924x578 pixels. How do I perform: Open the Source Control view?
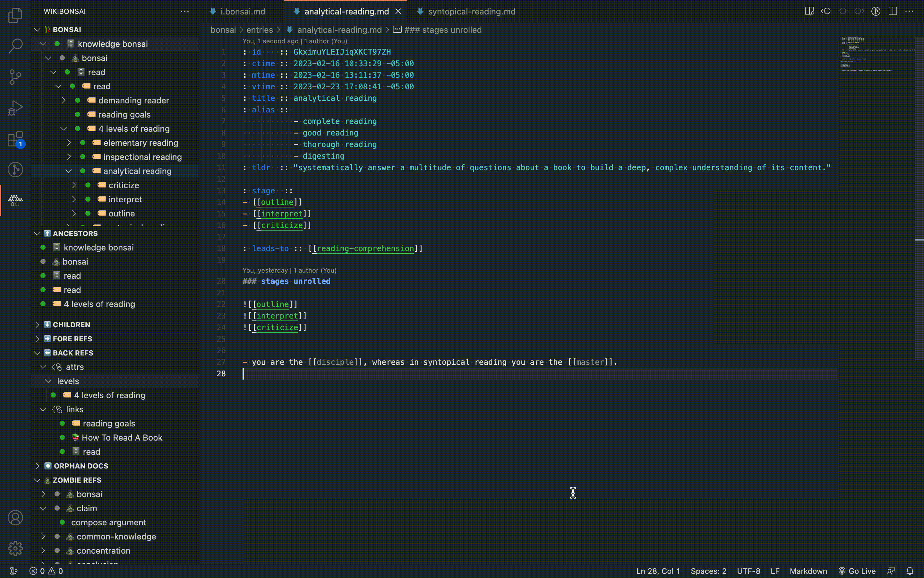pyautogui.click(x=15, y=77)
